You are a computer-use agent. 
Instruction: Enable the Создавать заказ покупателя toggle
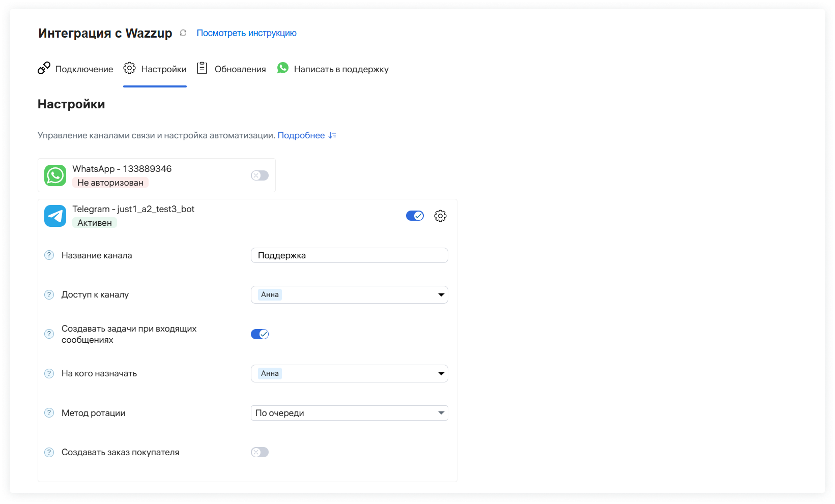260,452
